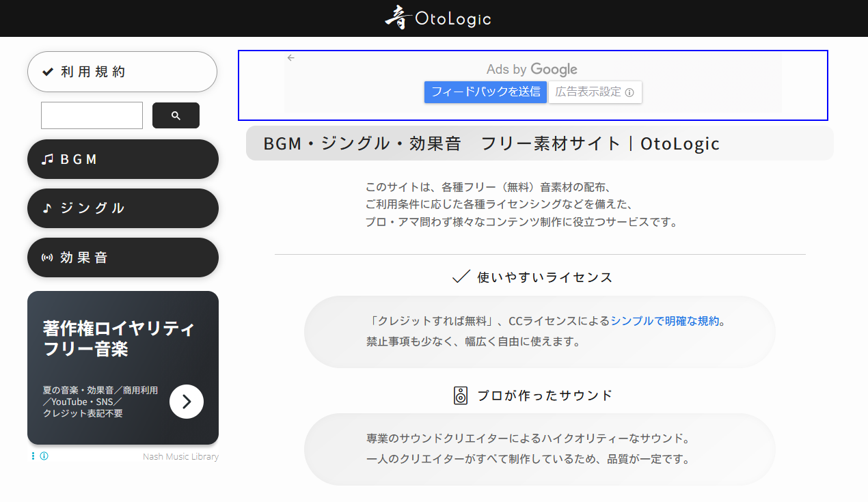Click the vertical dots icon under Nash ad
The width and height of the screenshot is (868, 502).
pos(31,456)
